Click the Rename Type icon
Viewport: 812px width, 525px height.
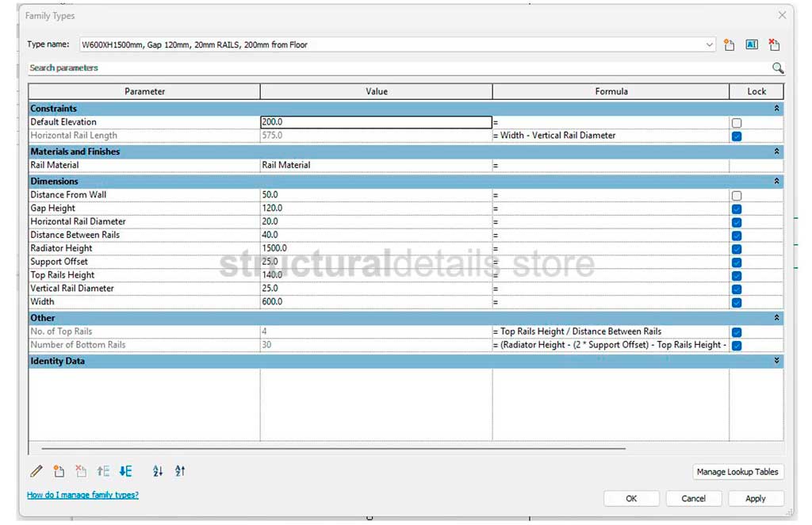[x=752, y=45]
